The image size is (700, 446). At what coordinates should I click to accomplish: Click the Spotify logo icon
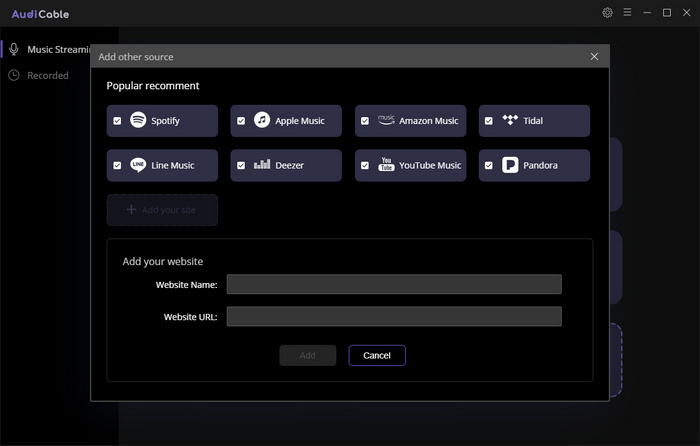[x=138, y=120]
